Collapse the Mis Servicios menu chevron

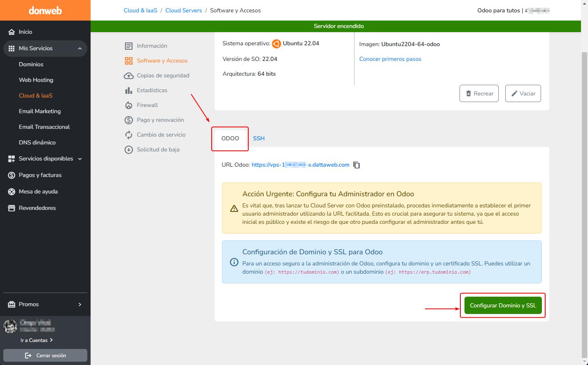80,49
